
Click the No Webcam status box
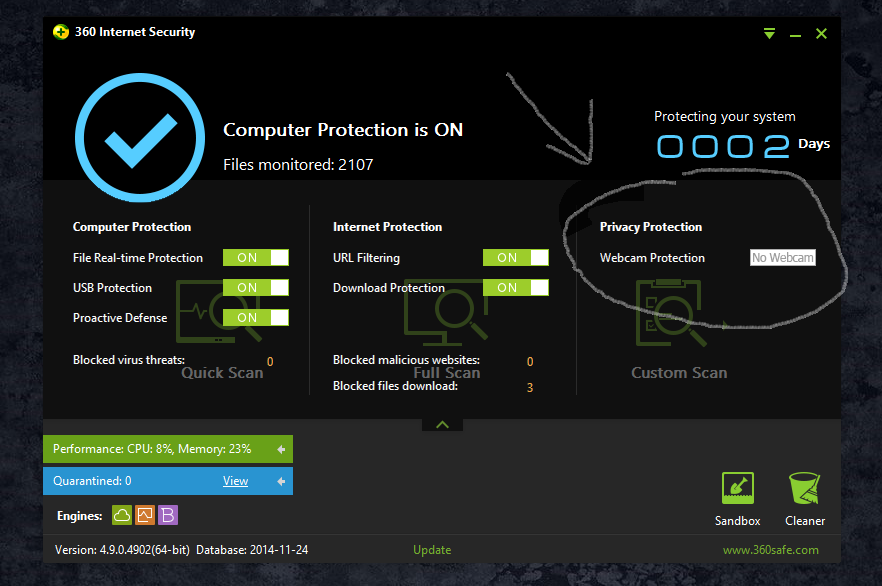coord(783,258)
